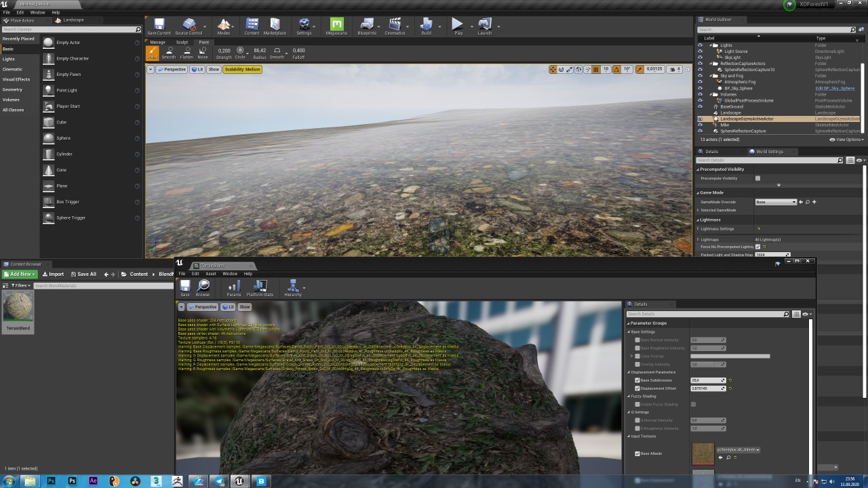Enable the G Normal Intensity parameter checkbox

(x=637, y=420)
